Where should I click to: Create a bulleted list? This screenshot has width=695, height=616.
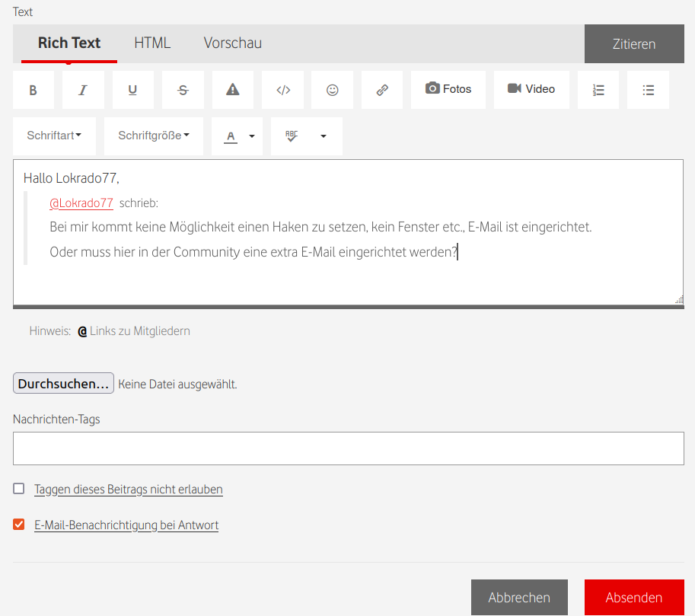point(648,90)
